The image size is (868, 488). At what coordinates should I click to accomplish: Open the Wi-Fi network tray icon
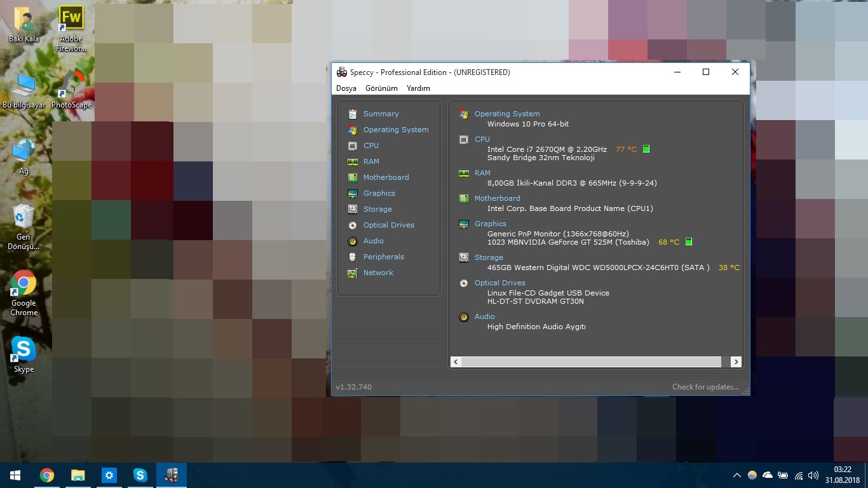(799, 475)
